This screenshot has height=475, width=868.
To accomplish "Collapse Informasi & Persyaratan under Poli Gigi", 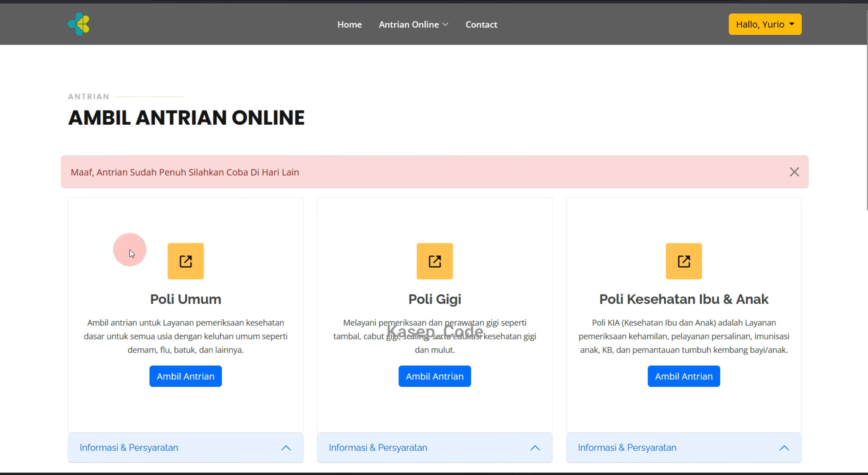I will pos(435,447).
